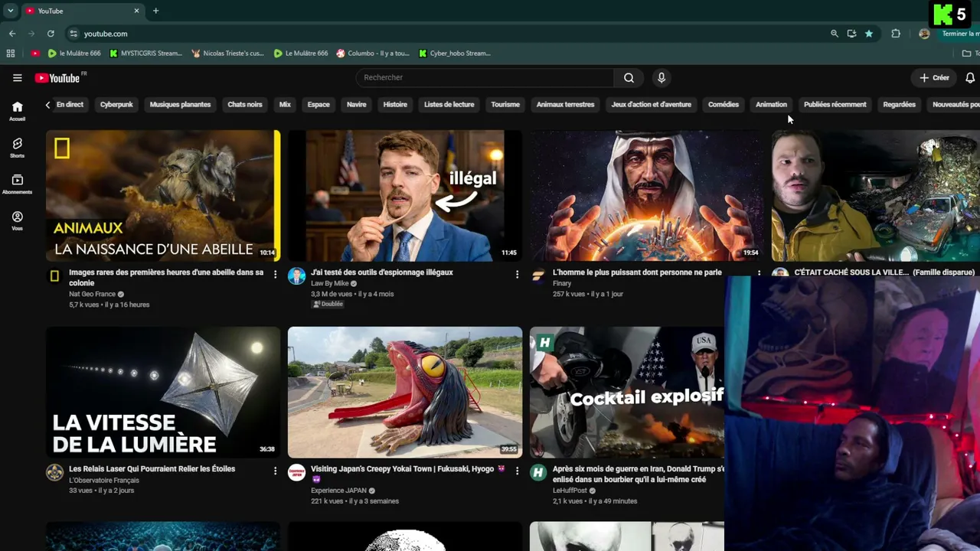980x551 pixels.
Task: Open the Experience JAPAN channel avatar
Action: pyautogui.click(x=296, y=473)
